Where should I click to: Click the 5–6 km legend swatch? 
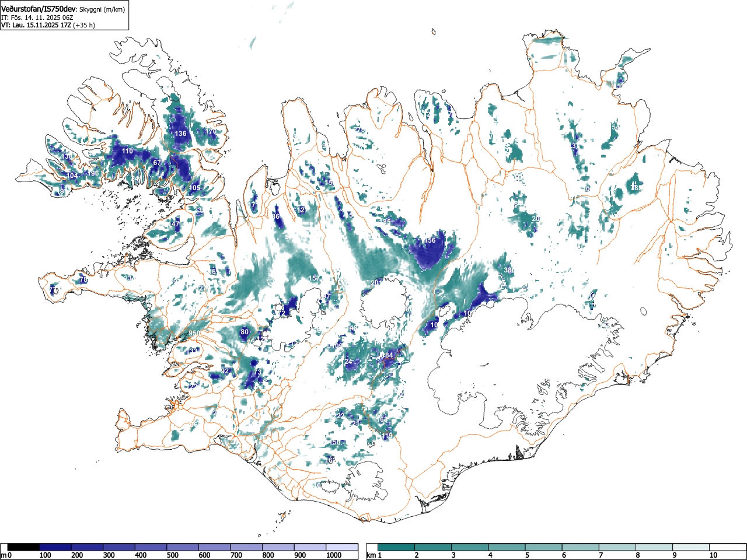543,547
